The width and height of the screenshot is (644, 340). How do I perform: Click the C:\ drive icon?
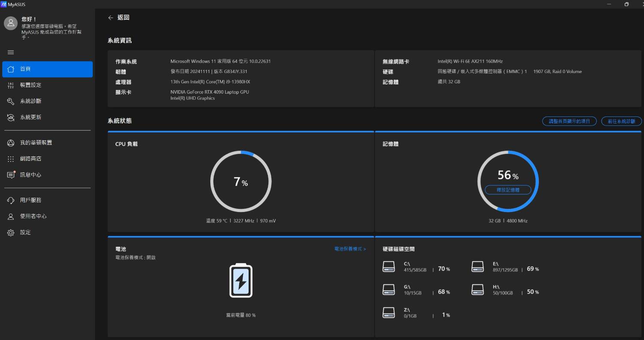389,266
